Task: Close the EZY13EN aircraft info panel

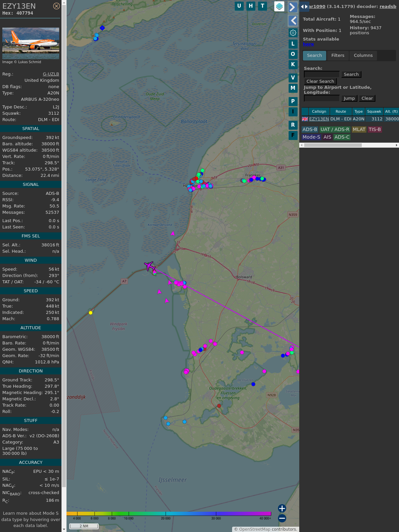Action: (57, 6)
